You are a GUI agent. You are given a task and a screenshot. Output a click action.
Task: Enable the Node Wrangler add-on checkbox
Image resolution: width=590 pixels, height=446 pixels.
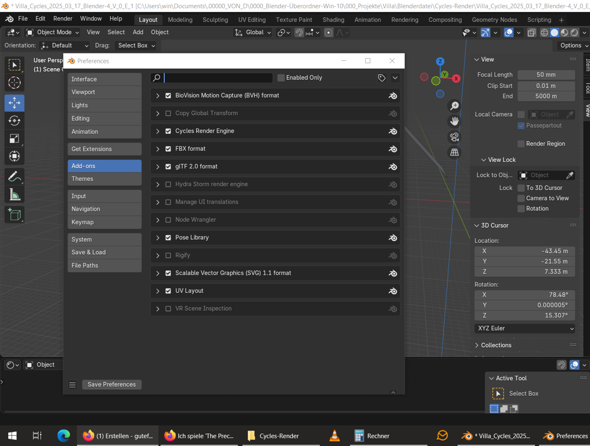[168, 220]
